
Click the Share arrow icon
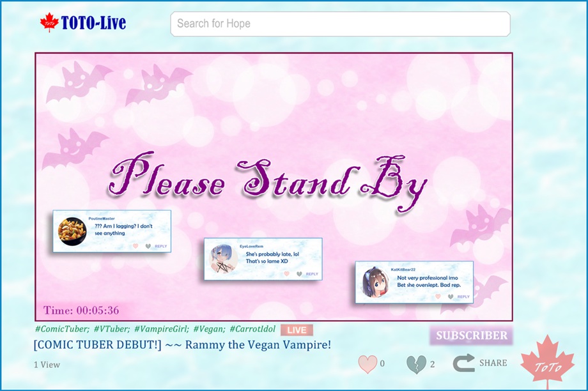[463, 363]
